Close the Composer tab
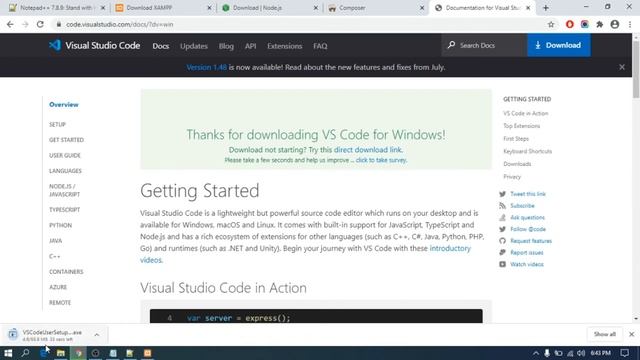 tap(422, 8)
